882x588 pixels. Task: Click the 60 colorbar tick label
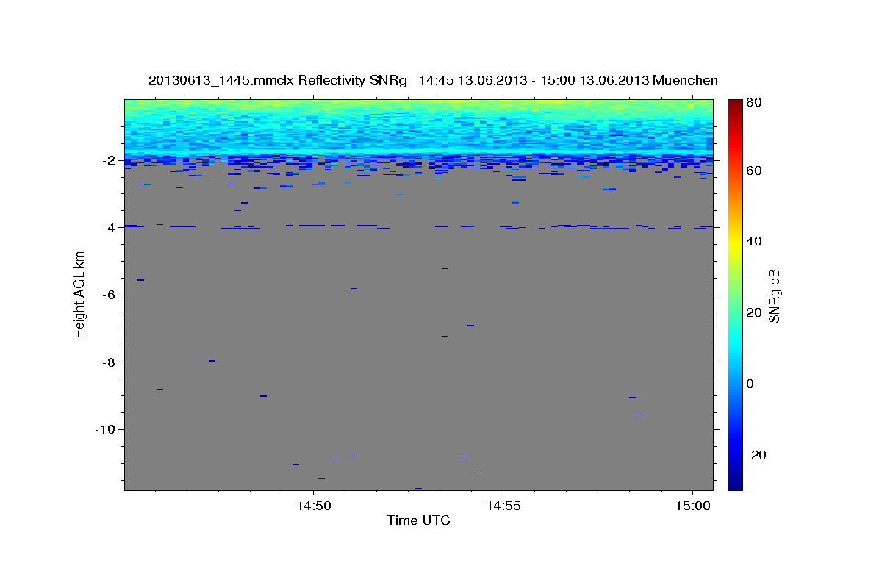(756, 171)
